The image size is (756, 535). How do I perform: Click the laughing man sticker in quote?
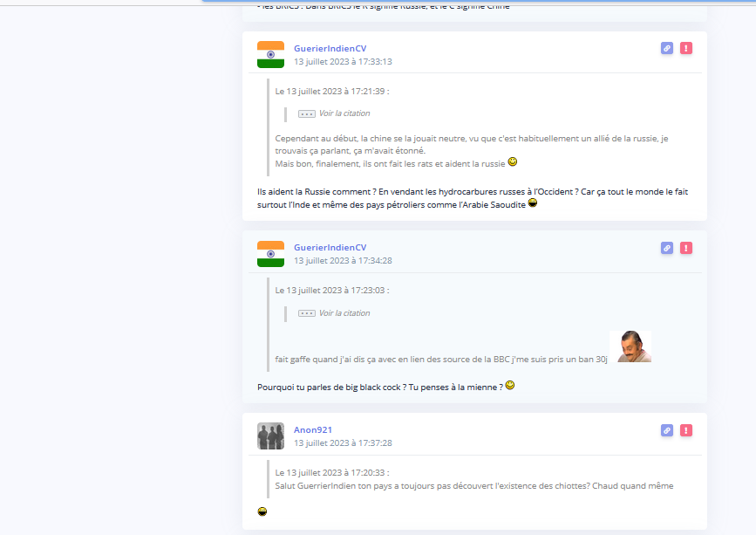click(630, 346)
